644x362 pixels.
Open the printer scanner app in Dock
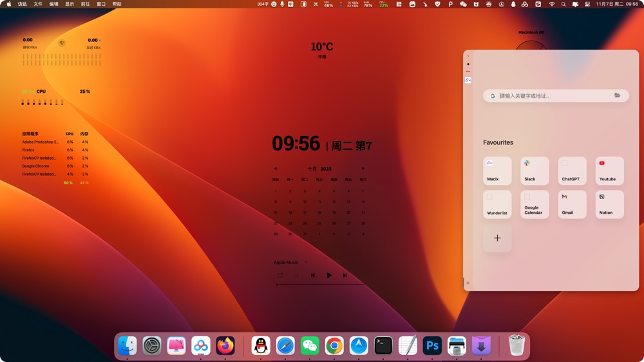(457, 345)
